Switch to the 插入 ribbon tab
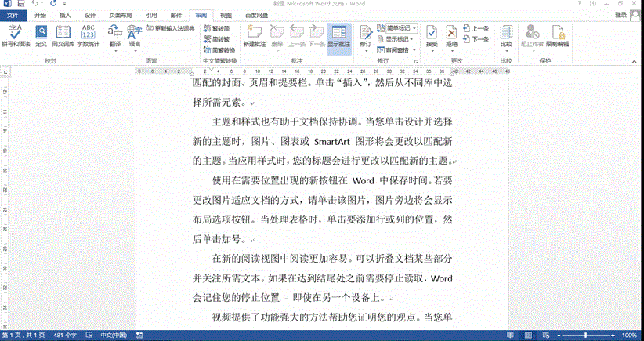 tap(65, 15)
